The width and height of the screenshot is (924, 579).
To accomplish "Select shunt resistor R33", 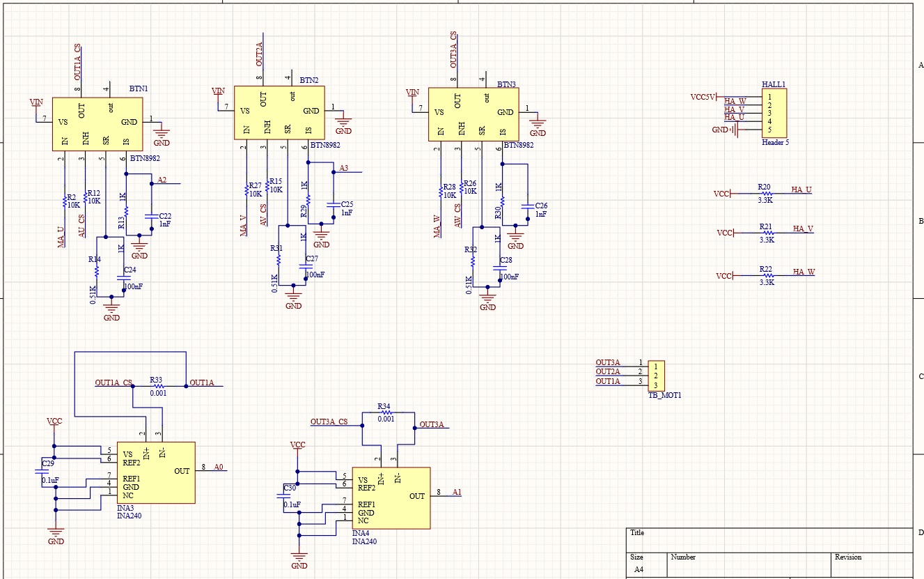I will 158,385.
